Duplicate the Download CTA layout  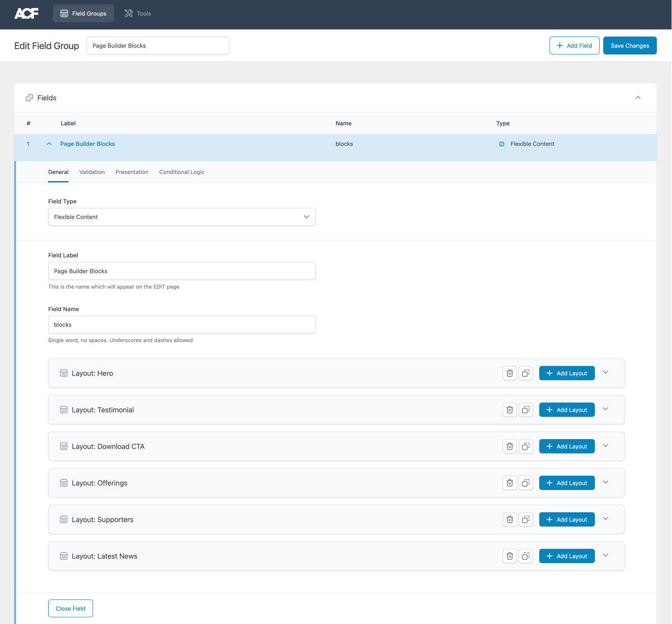click(526, 446)
